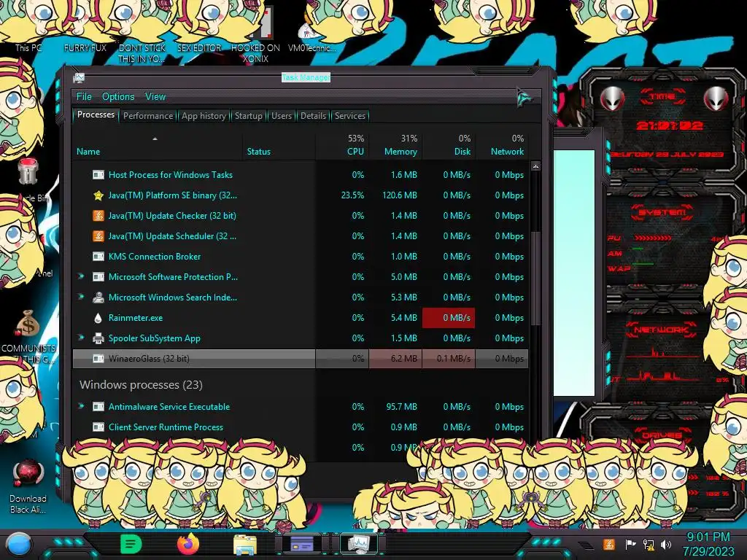This screenshot has width=747, height=560.
Task: Switch to the Users tab
Action: 281,116
